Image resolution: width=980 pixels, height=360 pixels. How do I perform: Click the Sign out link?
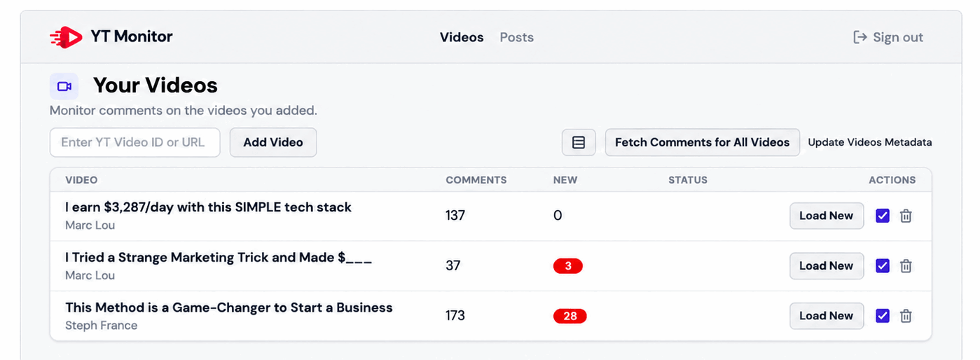pyautogui.click(x=888, y=37)
